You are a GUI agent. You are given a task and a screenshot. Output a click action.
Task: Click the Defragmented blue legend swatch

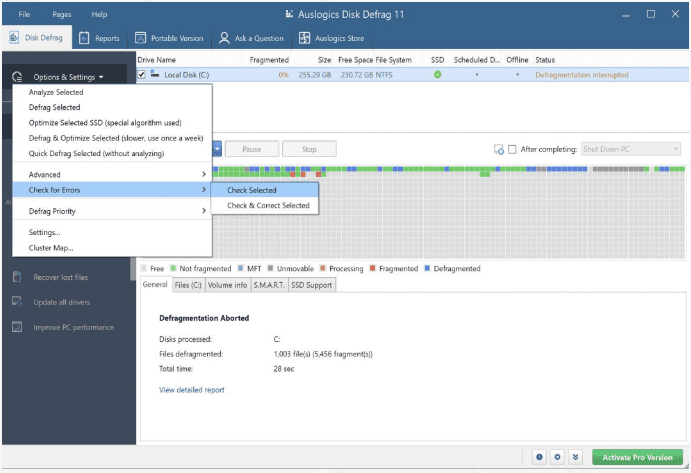tap(427, 268)
